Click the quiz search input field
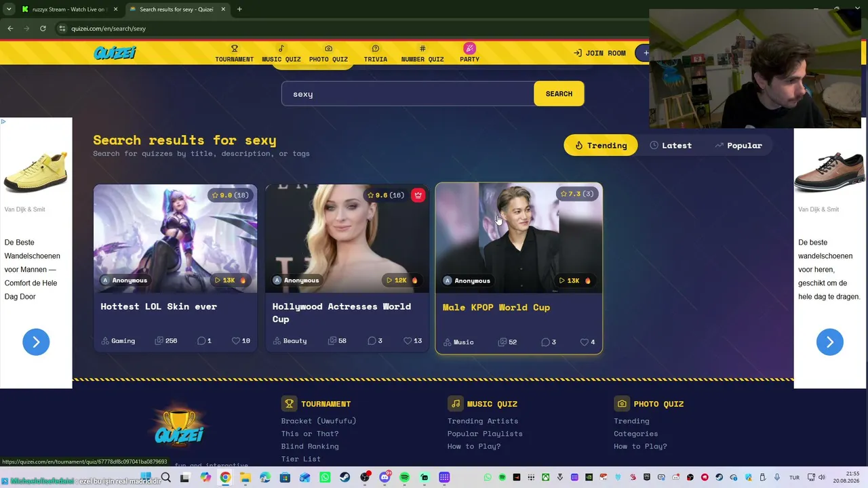The image size is (868, 488). click(x=408, y=94)
